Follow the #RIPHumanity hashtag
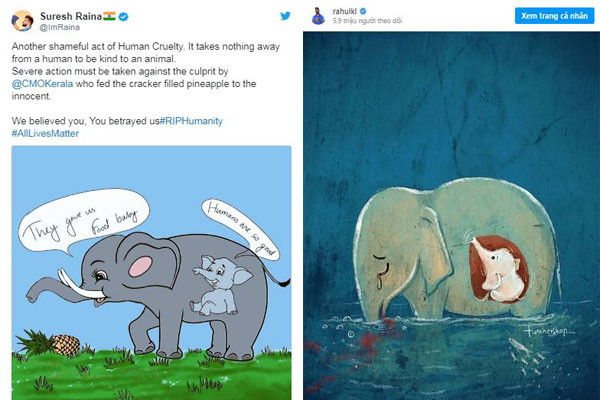This screenshot has height=400, width=600. pos(191,121)
